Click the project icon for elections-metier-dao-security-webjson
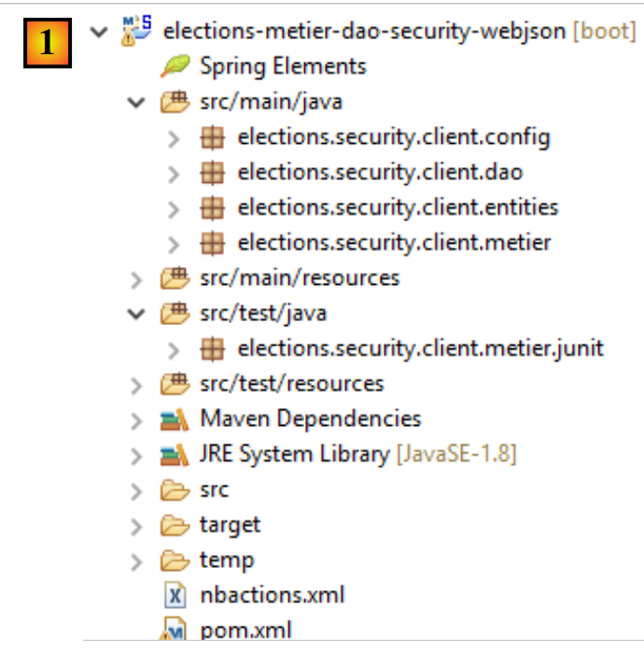 (x=134, y=31)
